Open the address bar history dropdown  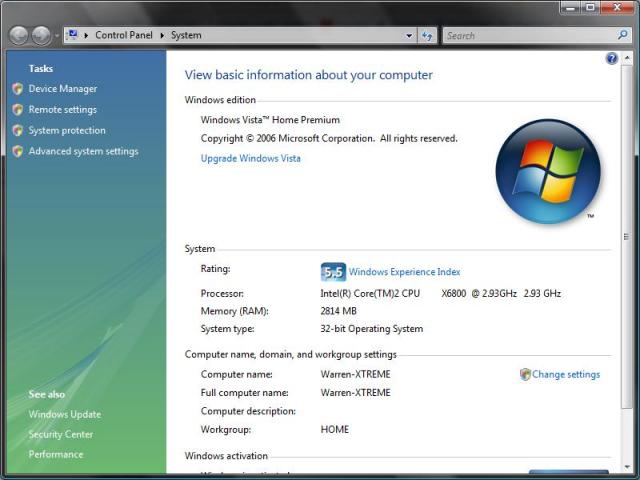409,36
